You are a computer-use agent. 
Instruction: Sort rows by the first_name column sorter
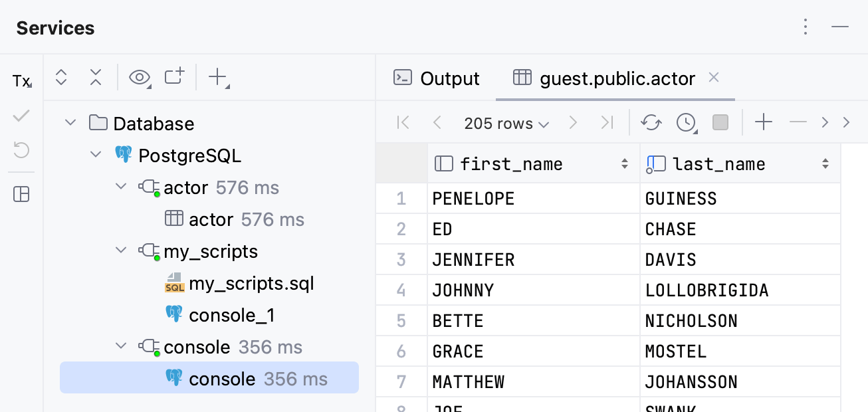[x=624, y=163]
